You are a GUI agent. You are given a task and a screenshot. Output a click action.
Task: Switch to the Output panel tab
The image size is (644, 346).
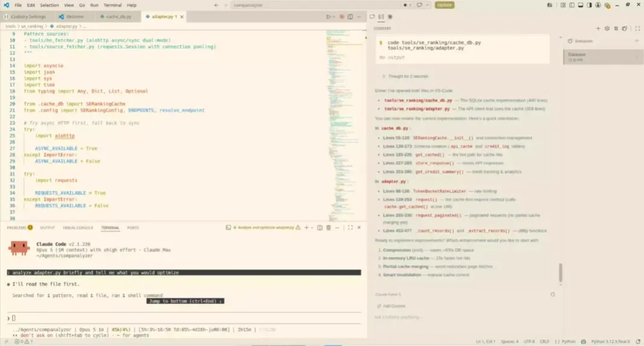coord(47,228)
